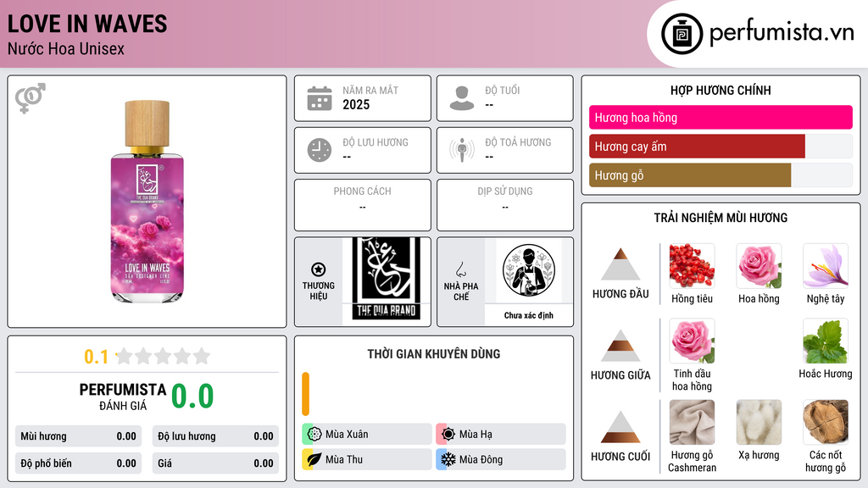Click the unisex gender symbol icon
The image size is (868, 488).
click(31, 98)
